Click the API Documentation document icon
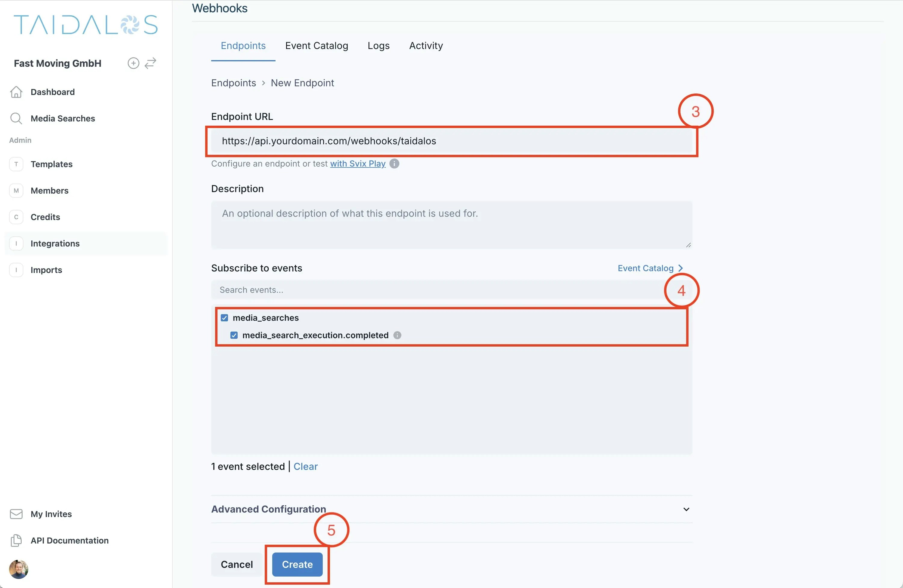This screenshot has height=588, width=903. click(x=16, y=540)
